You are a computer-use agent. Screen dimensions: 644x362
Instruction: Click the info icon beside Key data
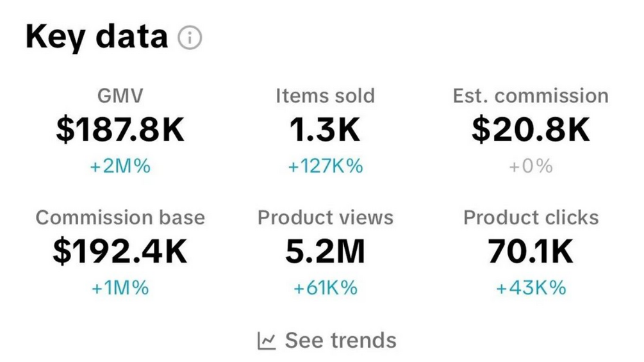click(190, 38)
